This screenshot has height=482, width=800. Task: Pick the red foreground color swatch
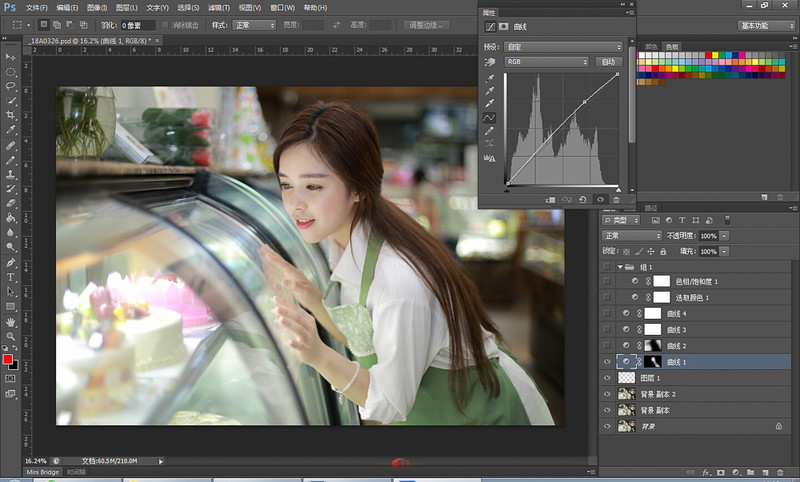coord(7,359)
